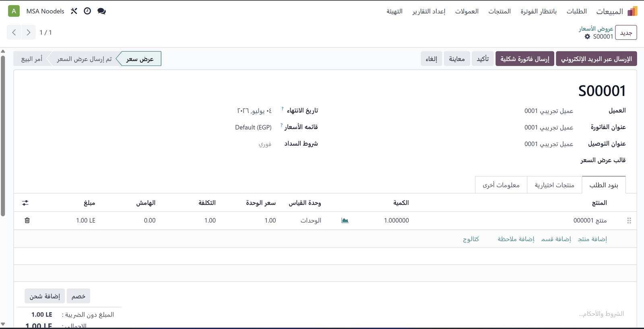Open الطلبات menu
Viewport: 644px width, 329px height.
click(x=577, y=11)
